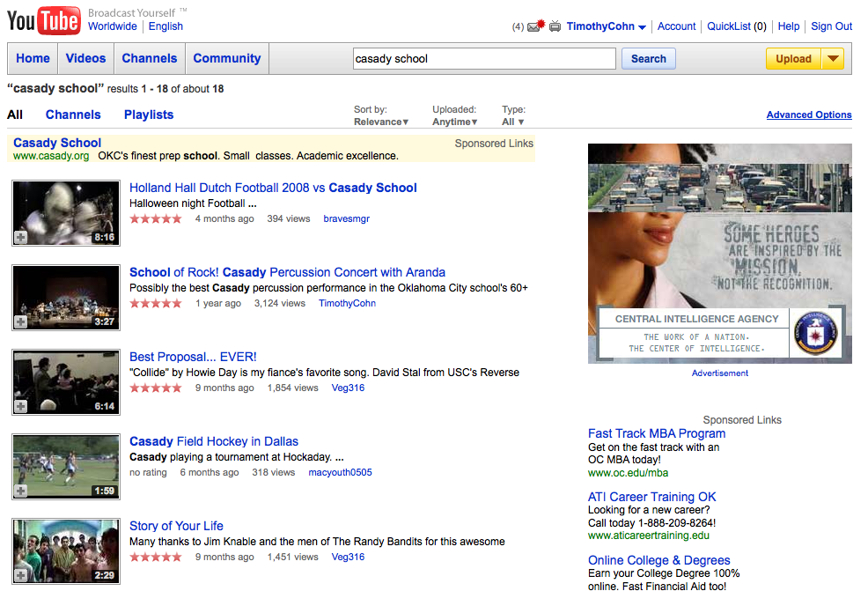Expand the Upload button dropdown arrow

point(832,59)
